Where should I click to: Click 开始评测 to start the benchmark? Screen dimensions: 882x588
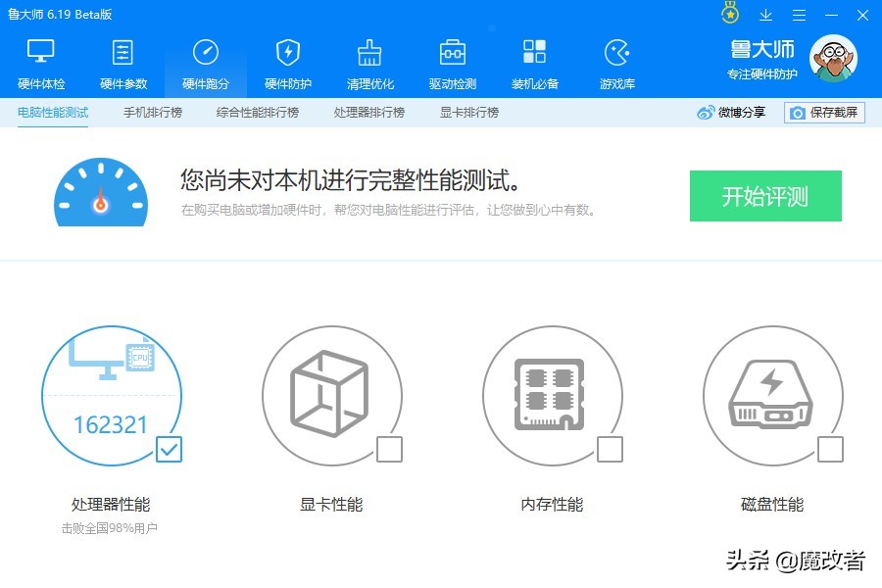(x=765, y=196)
